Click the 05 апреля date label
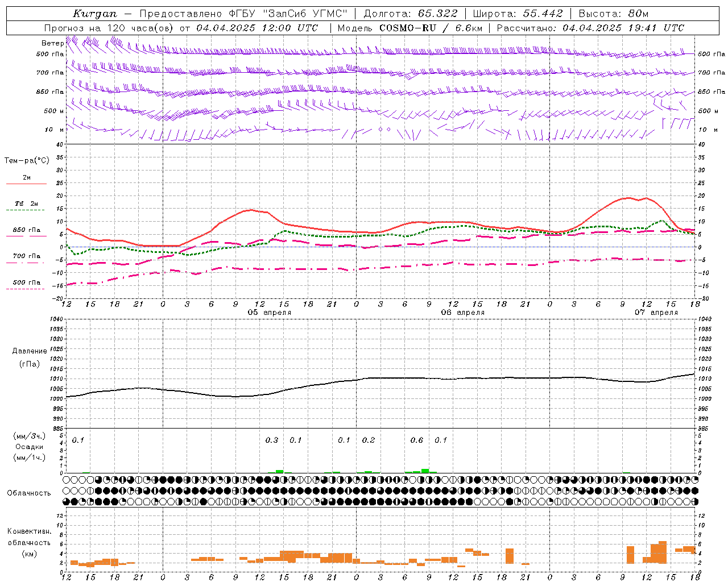The width and height of the screenshot is (728, 582). click(x=270, y=313)
